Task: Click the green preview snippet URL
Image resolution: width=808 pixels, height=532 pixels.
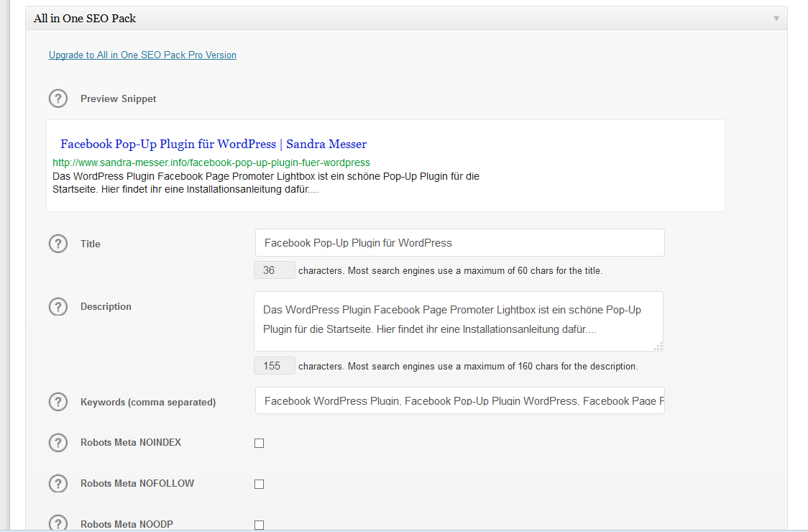Action: pyautogui.click(x=211, y=162)
